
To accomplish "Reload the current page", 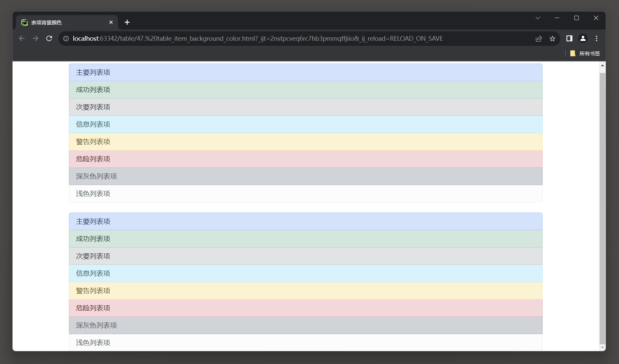I will tap(49, 38).
